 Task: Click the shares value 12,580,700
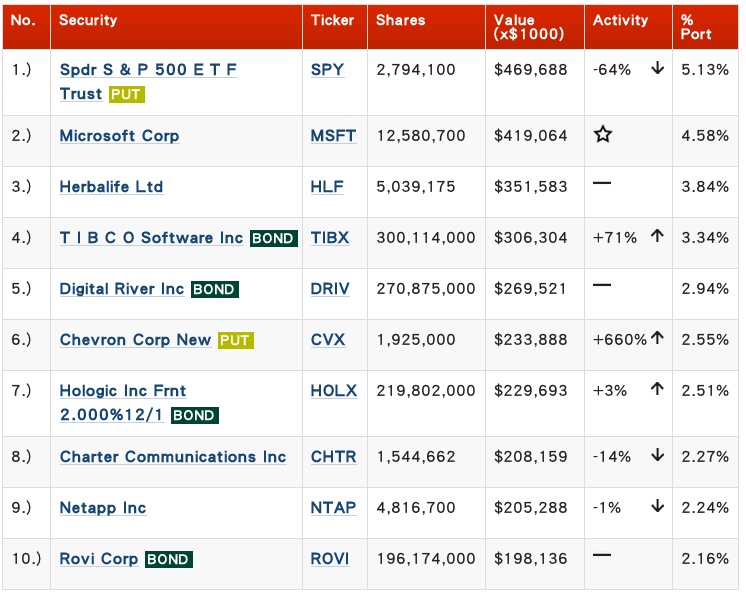421,136
